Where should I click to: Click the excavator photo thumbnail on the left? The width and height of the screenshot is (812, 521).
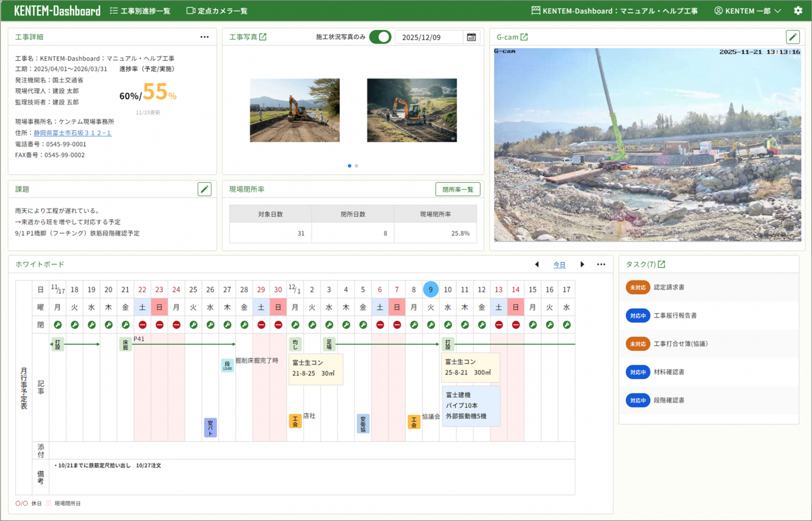point(294,110)
